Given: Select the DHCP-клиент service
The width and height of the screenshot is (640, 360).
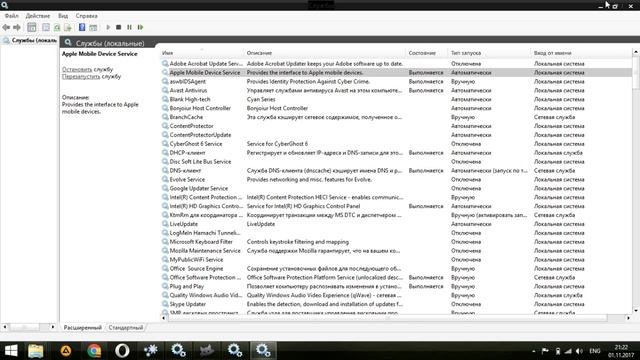Looking at the screenshot, I should (x=187, y=153).
